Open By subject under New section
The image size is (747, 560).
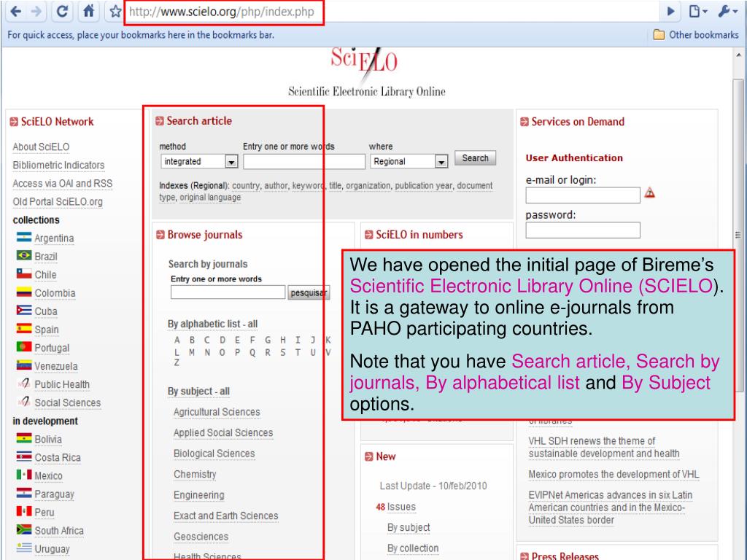pyautogui.click(x=409, y=528)
